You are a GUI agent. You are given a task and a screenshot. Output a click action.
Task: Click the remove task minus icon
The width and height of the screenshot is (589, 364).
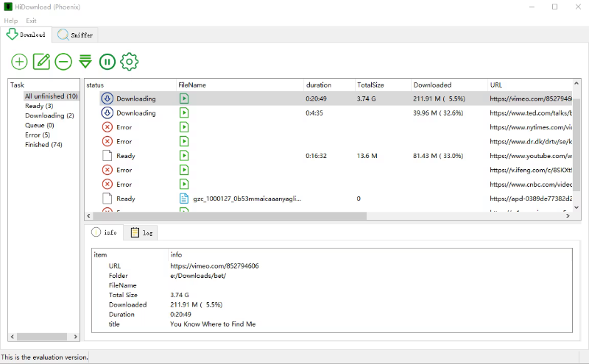pyautogui.click(x=63, y=62)
